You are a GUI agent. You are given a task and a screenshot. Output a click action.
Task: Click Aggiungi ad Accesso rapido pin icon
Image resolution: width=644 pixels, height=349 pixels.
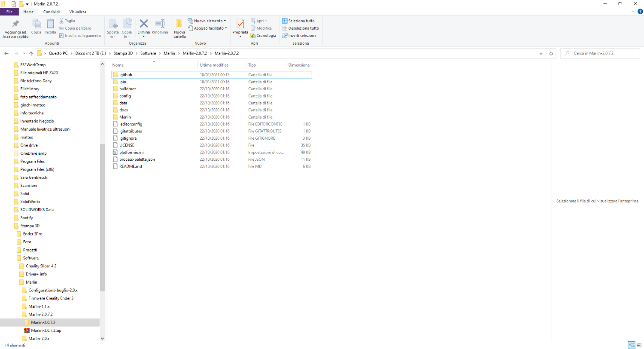pyautogui.click(x=15, y=24)
